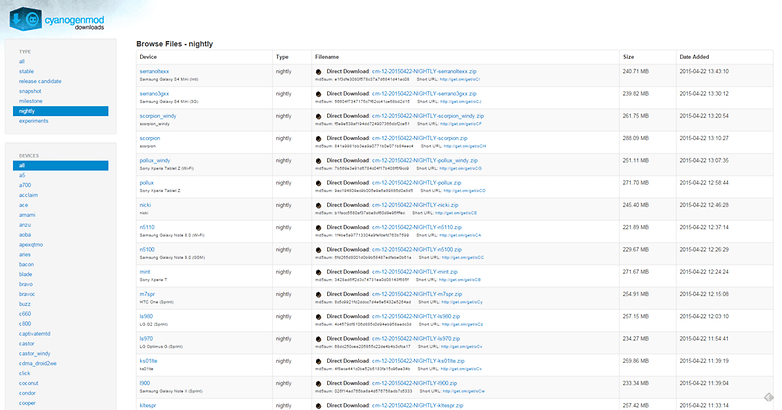Screen dimensions: 782x410
Task: Download cm-12-20150422-NIGHTLY-n5100.zip file link
Action: [417, 249]
